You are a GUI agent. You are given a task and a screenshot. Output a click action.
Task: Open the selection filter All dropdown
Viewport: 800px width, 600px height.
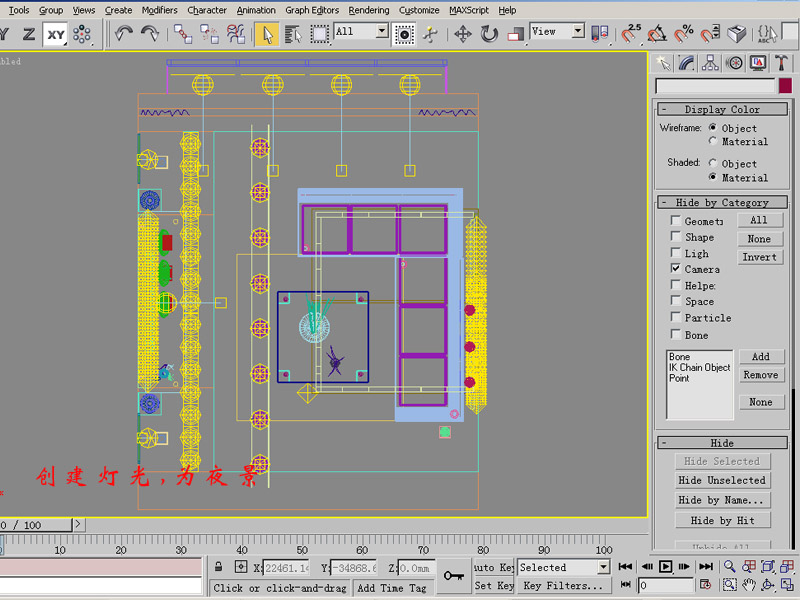pyautogui.click(x=381, y=32)
